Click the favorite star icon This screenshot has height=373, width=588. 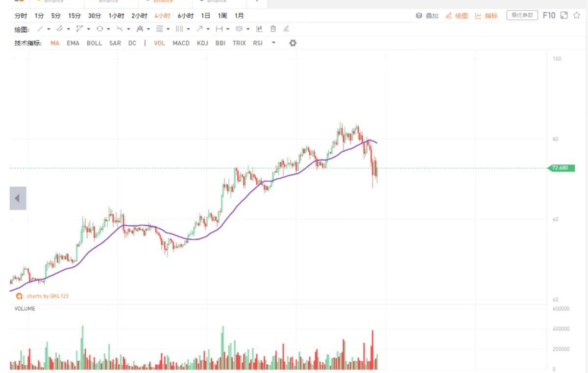pyautogui.click(x=577, y=16)
